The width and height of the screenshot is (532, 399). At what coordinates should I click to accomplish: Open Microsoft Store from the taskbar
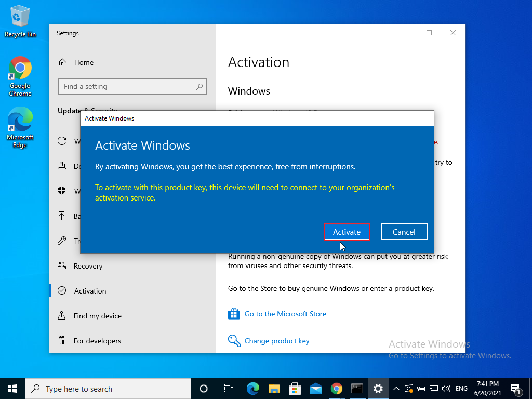tap(295, 389)
